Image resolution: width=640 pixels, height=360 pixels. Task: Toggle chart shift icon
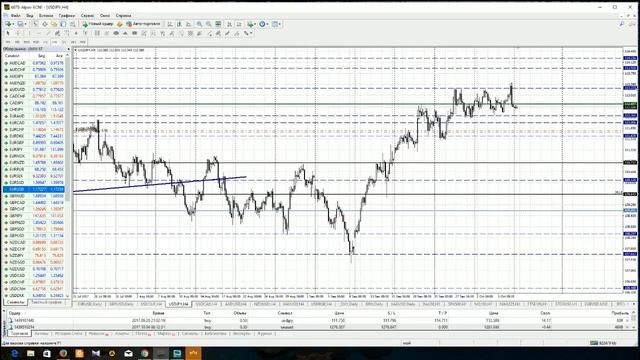(x=239, y=24)
